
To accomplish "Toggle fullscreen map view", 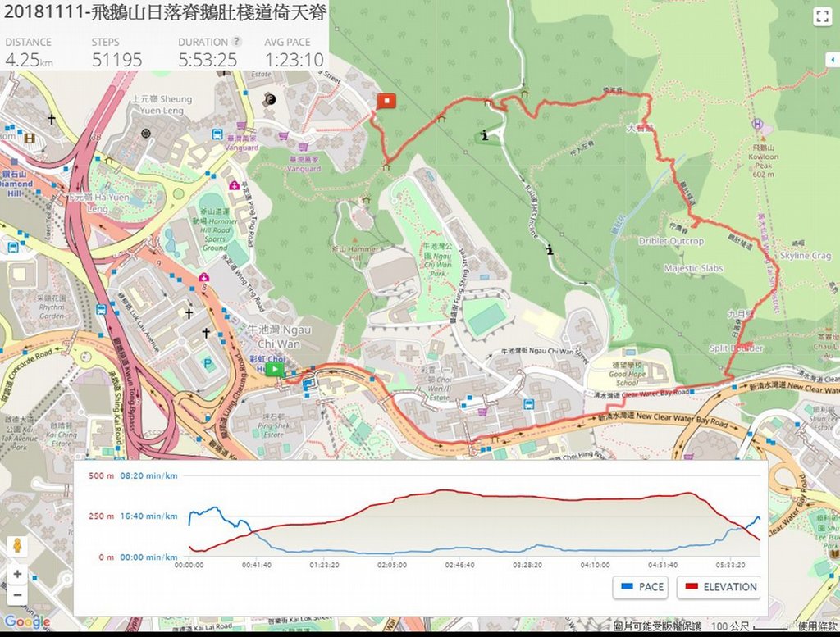I will (822, 17).
